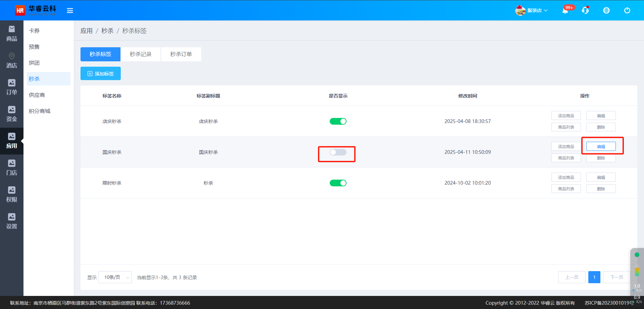The width and height of the screenshot is (644, 309).
Task: Open the 商品 sidebar section
Action: pyautogui.click(x=12, y=34)
